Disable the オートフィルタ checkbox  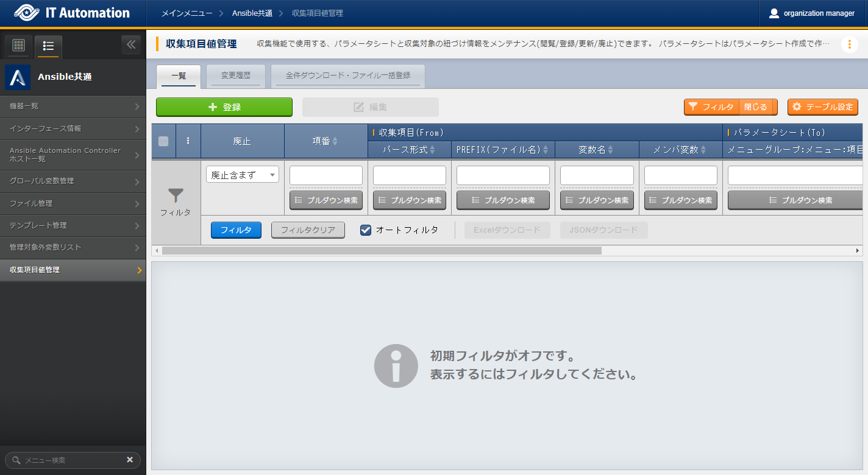[x=366, y=230]
